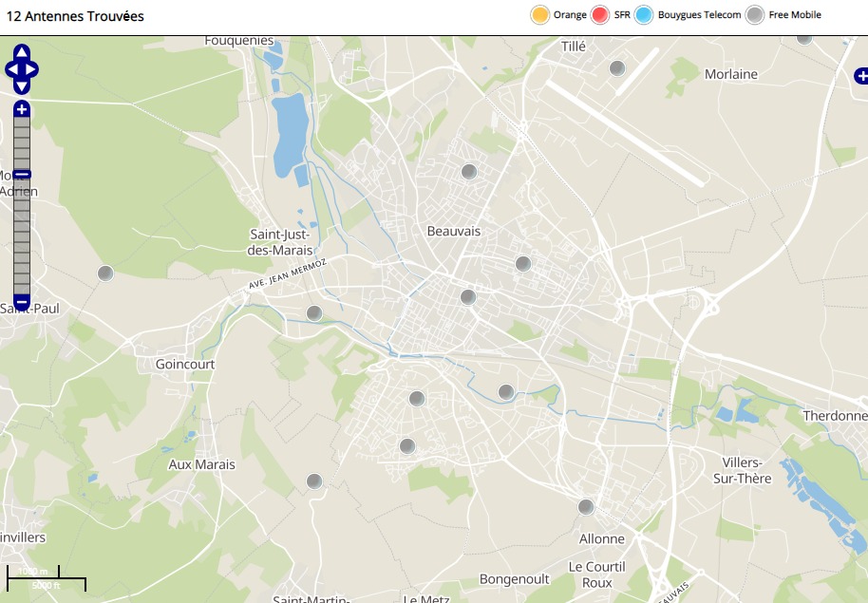Pan the map up with the north arrow
This screenshot has height=603, width=868.
point(22,53)
